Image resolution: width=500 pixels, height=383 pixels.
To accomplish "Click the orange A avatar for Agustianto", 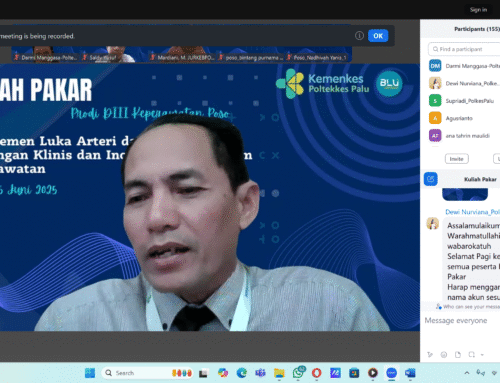I will pos(435,118).
